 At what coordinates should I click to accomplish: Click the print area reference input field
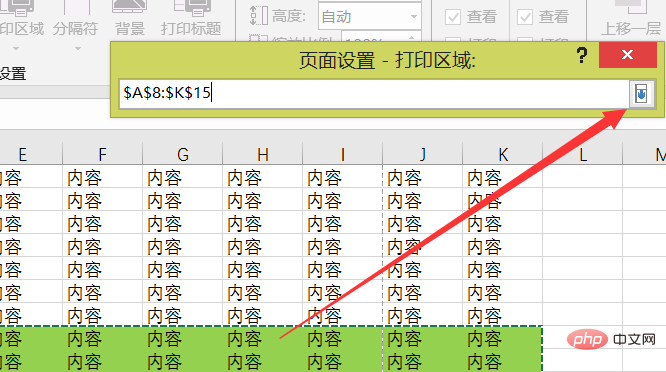pos(374,93)
